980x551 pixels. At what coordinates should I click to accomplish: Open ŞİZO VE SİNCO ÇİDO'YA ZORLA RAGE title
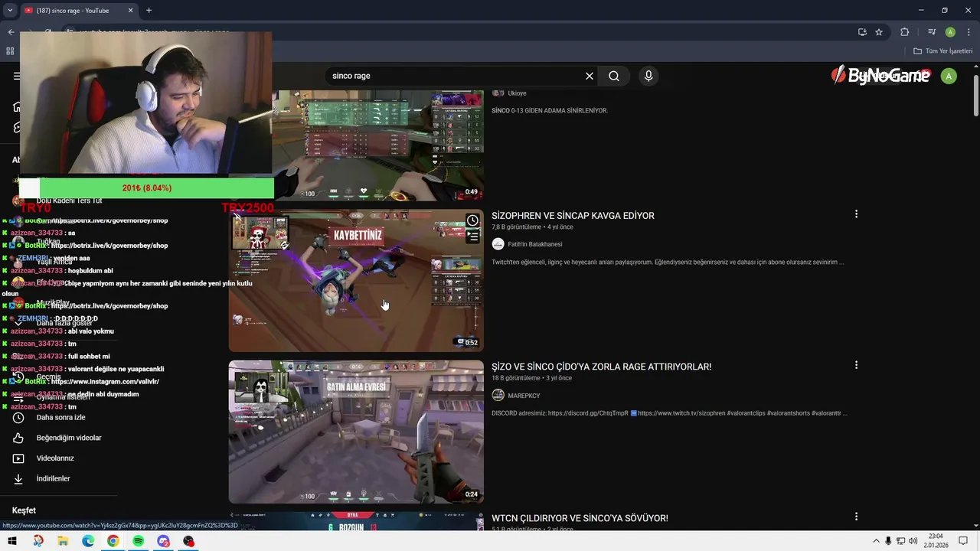pos(601,367)
